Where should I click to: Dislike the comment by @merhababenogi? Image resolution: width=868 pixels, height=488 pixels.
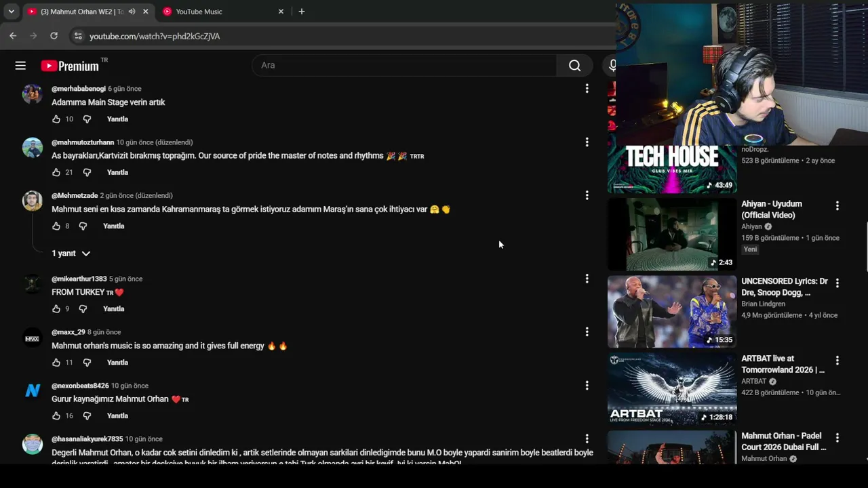[x=87, y=119]
